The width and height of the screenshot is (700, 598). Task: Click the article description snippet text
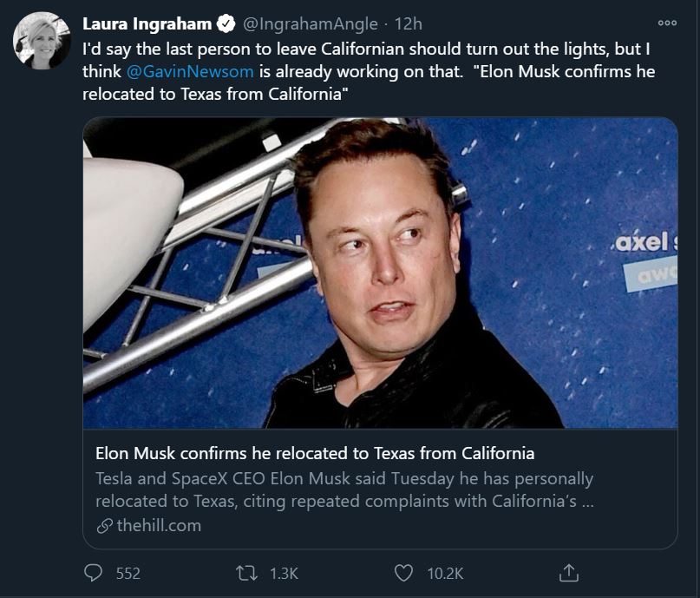(x=344, y=490)
